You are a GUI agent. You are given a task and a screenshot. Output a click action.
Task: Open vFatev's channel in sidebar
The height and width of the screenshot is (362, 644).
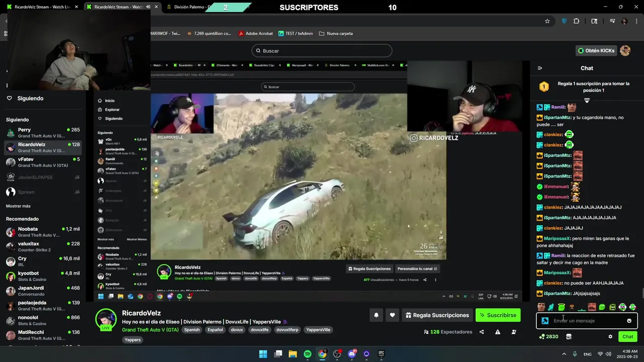(x=43, y=162)
